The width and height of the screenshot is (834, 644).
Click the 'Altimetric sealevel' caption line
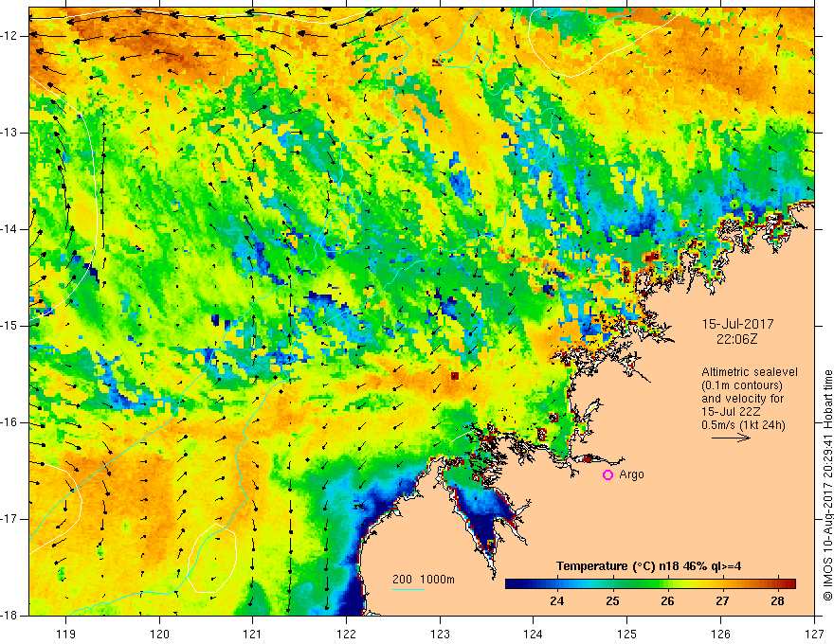click(x=750, y=372)
